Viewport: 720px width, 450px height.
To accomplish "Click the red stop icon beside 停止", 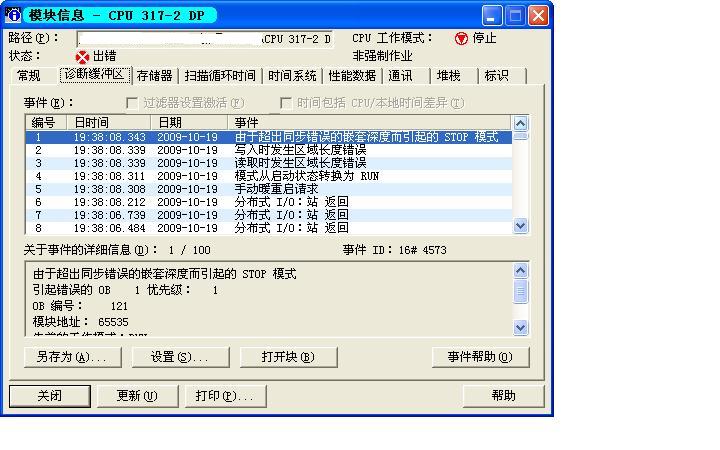I will tap(461, 39).
